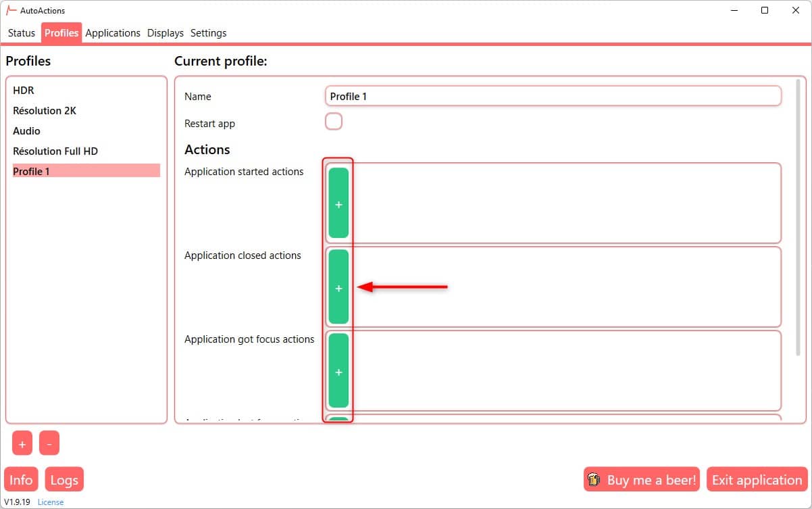Add a new profile with plus button
Image resolution: width=812 pixels, height=509 pixels.
click(22, 443)
